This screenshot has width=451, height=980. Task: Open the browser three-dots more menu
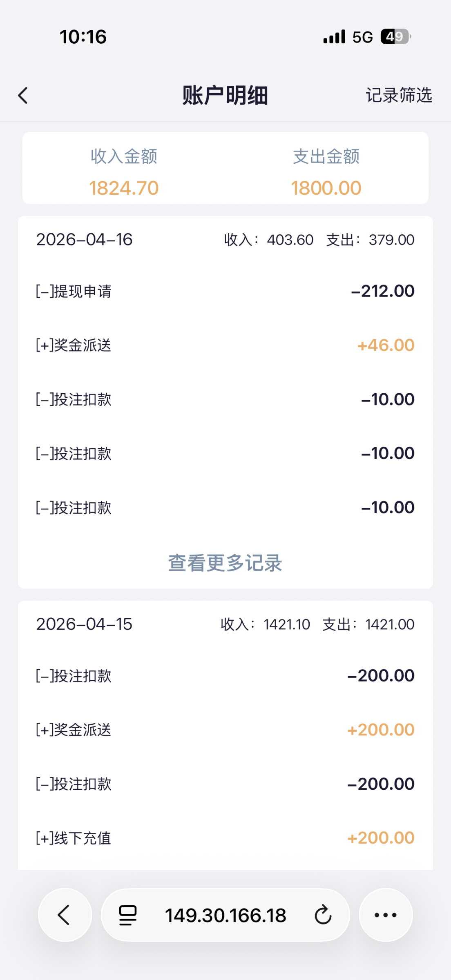(x=385, y=915)
